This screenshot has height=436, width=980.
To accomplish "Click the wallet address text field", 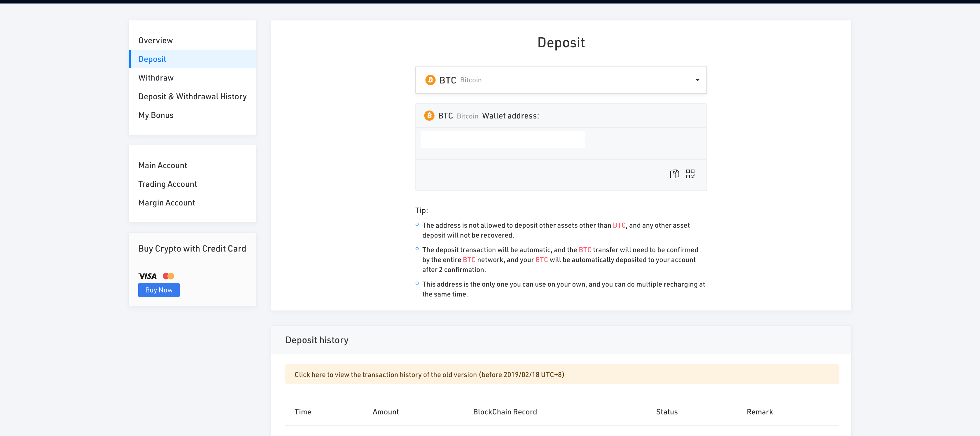I will point(502,140).
